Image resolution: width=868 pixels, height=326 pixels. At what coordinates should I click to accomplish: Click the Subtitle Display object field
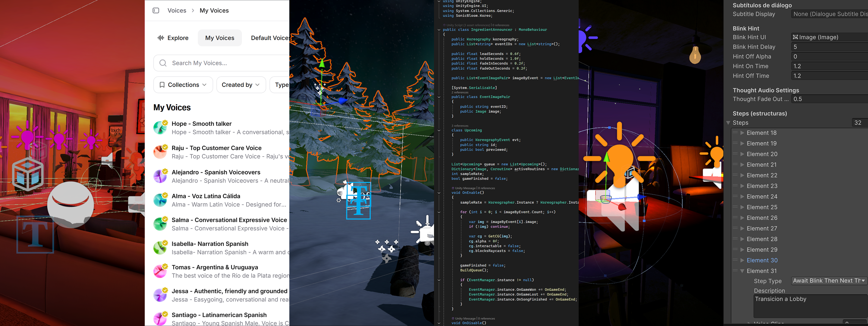point(829,14)
